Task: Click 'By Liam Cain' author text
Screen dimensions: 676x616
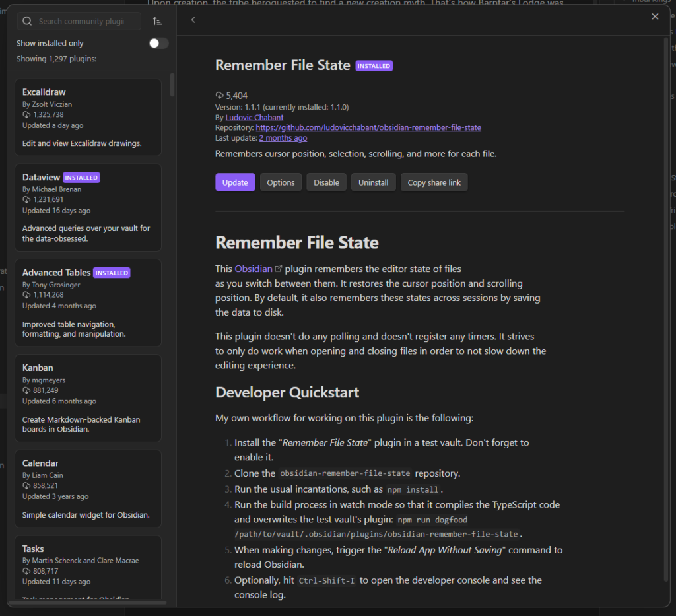Action: coord(43,475)
